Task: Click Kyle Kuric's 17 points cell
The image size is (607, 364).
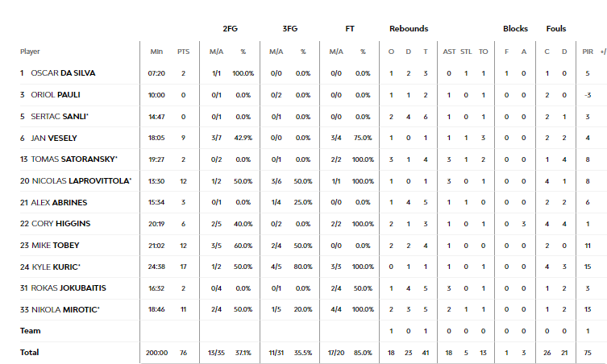Action: click(184, 267)
